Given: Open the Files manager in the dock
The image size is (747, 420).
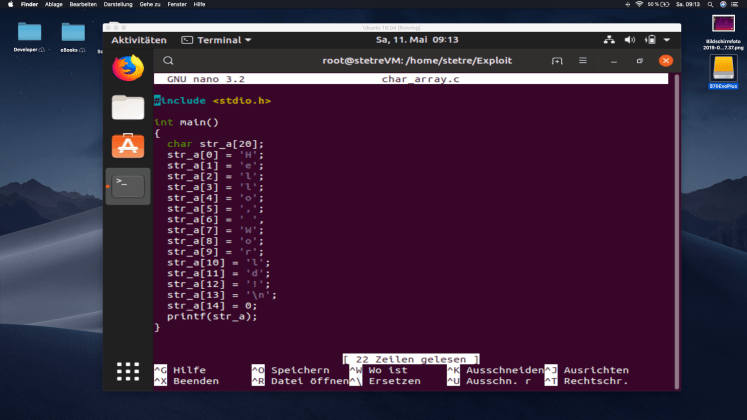Looking at the screenshot, I should tap(127, 106).
